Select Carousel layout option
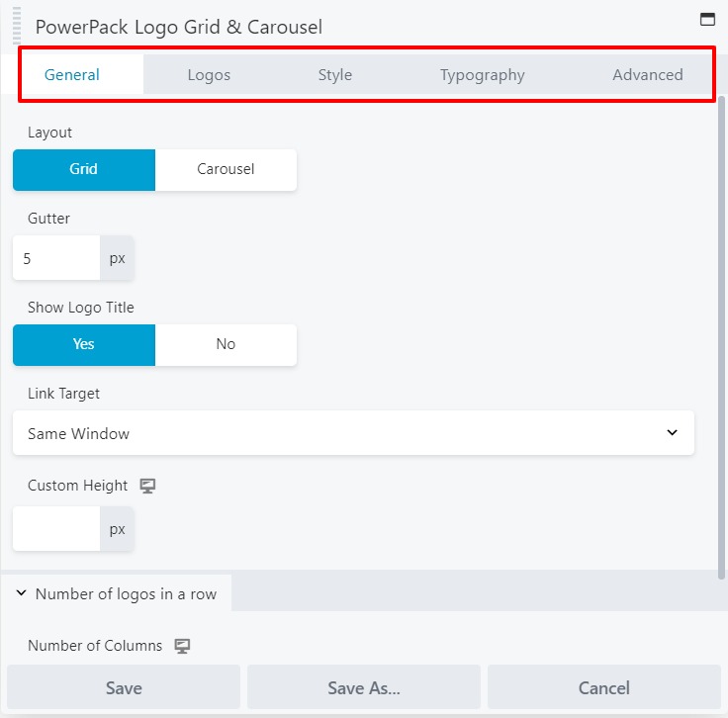 click(x=226, y=169)
